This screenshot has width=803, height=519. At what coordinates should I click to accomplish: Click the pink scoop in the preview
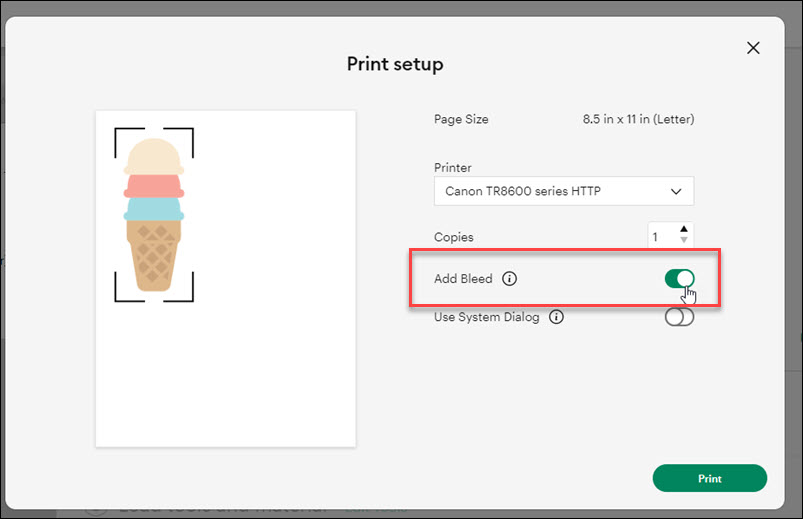click(x=154, y=187)
